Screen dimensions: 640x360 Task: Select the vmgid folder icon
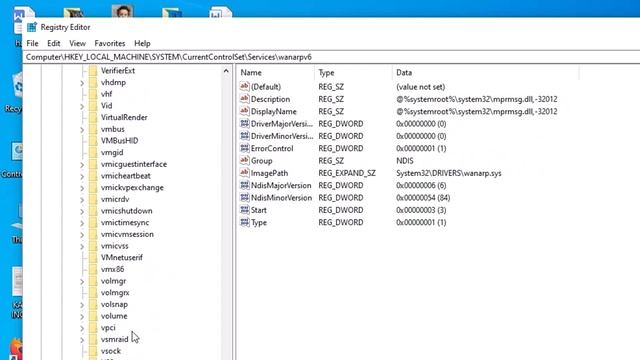tap(93, 153)
